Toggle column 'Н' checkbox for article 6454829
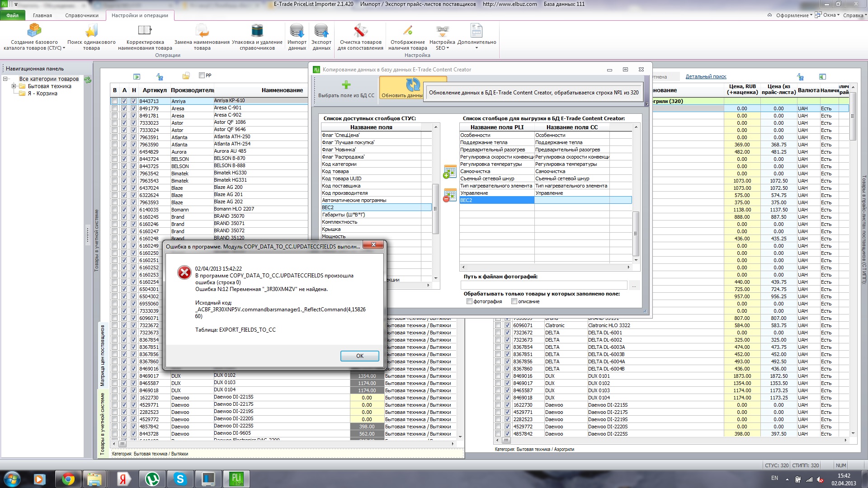868x488 pixels. [x=134, y=152]
